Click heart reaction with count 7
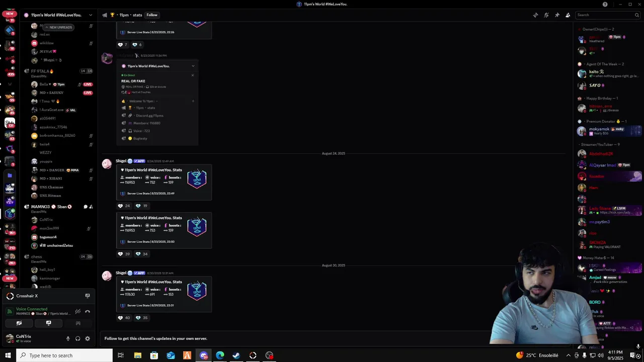 tap(123, 44)
